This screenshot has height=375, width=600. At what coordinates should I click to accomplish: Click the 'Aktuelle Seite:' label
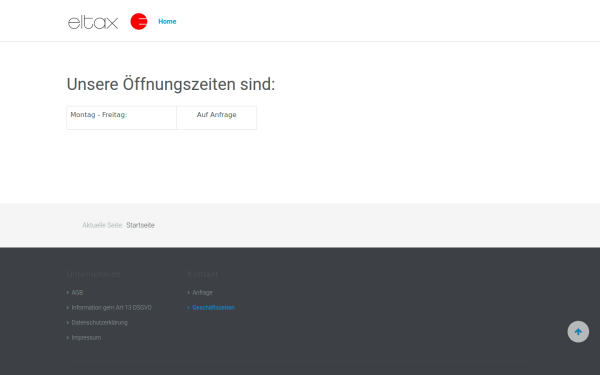(x=103, y=225)
